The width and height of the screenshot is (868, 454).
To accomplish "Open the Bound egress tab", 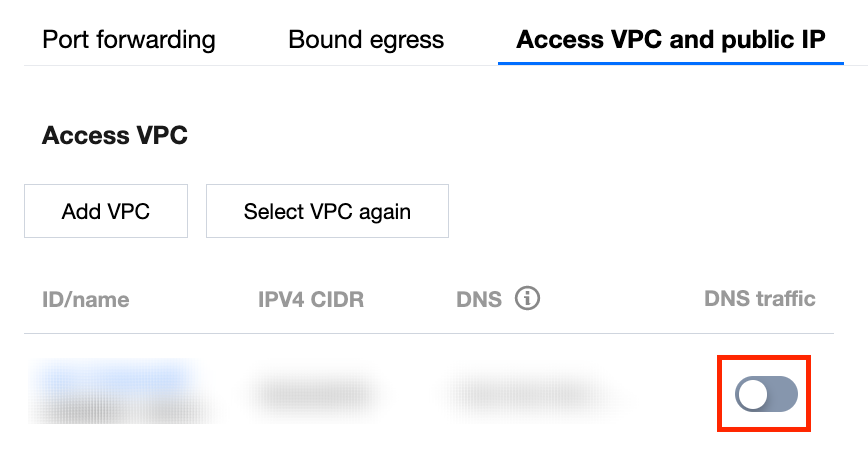I will [366, 40].
